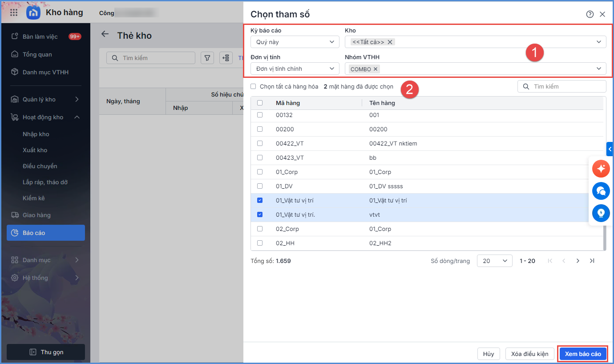Click the lightbulb suggestions icon
This screenshot has width=614, height=364.
pyautogui.click(x=601, y=213)
